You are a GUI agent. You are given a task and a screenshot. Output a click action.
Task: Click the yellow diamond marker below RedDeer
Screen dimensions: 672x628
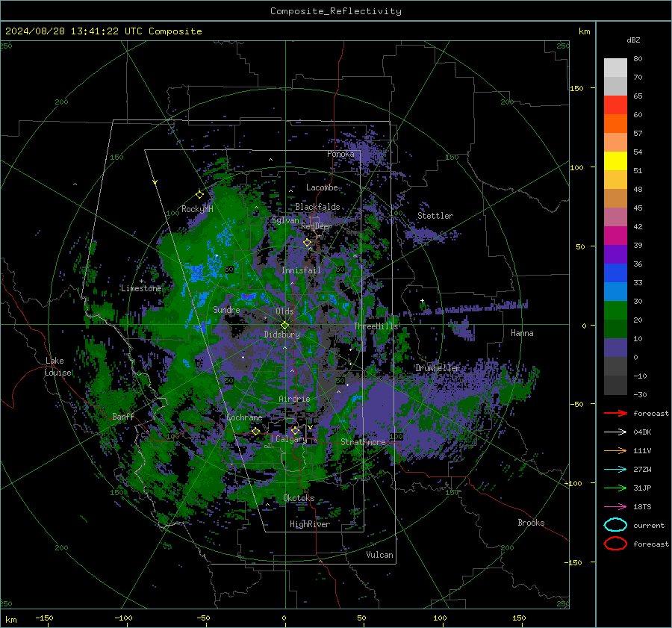point(307,242)
